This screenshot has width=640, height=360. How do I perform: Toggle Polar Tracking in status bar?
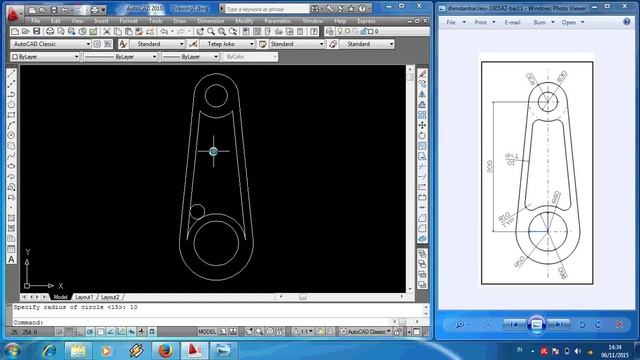point(90,332)
